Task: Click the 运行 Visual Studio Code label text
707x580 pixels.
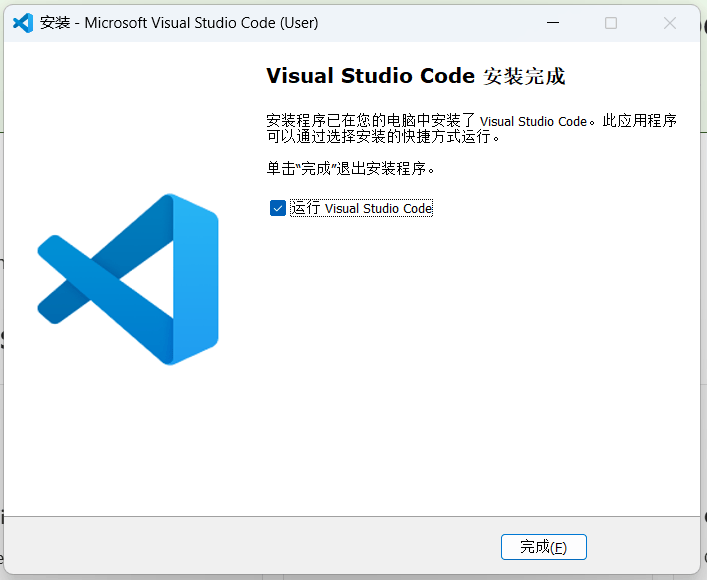Action: [x=361, y=208]
